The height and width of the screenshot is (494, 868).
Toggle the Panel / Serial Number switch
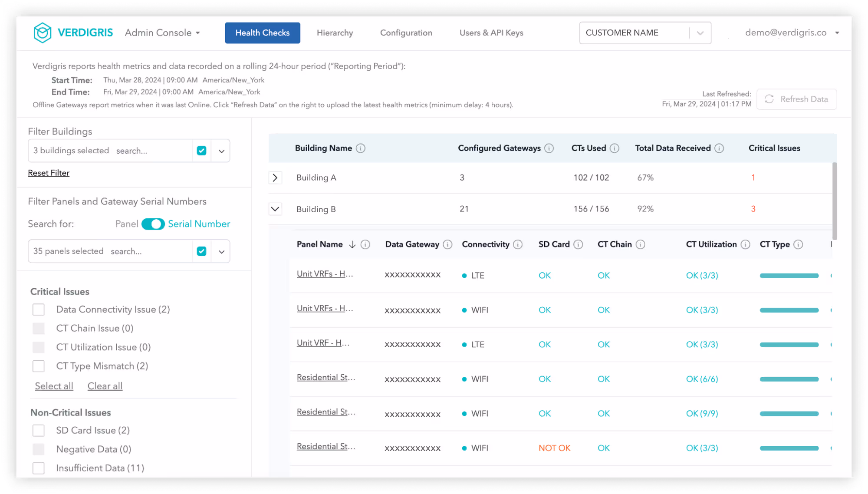coord(153,224)
